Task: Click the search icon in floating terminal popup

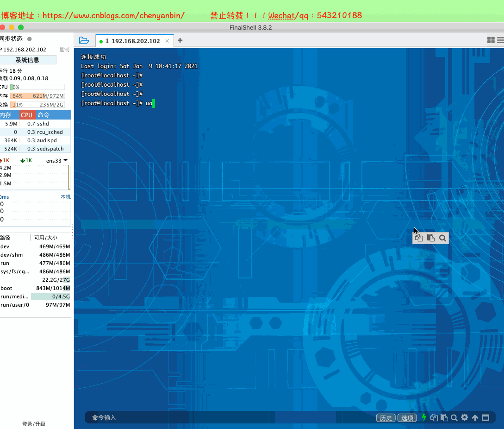Action: (442, 238)
